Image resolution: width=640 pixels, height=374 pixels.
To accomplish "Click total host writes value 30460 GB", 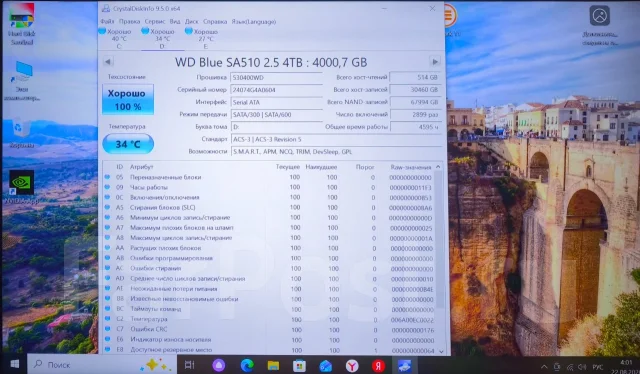I will (x=416, y=89).
